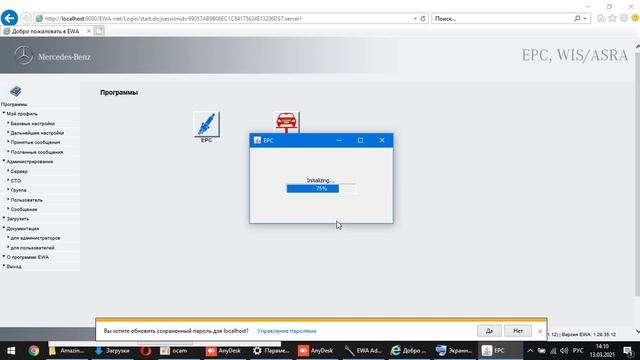Open the taskbar clock and date

click(x=602, y=351)
